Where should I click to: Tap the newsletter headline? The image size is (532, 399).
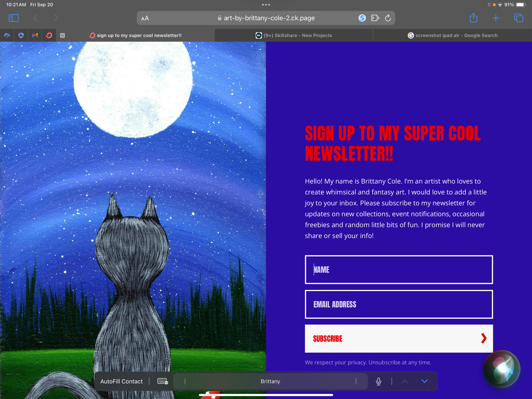[393, 143]
